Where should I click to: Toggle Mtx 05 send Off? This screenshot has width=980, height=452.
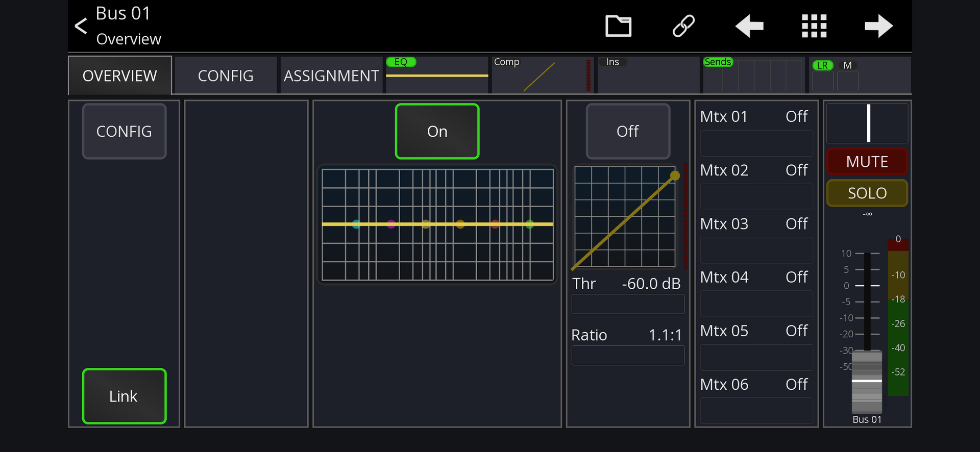[797, 331]
